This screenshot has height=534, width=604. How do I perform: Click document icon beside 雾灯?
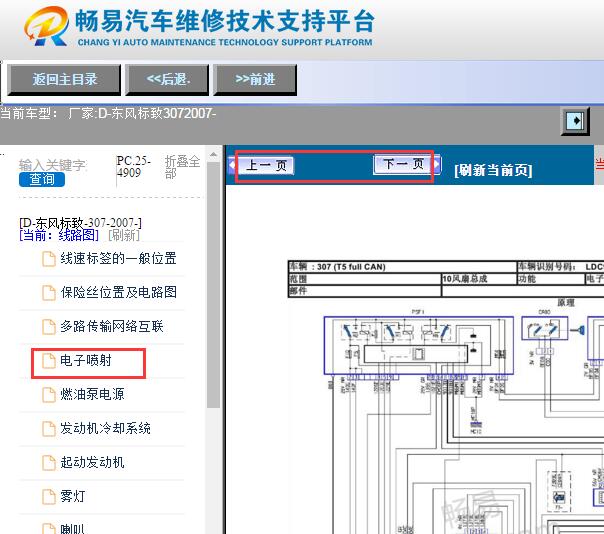click(49, 496)
